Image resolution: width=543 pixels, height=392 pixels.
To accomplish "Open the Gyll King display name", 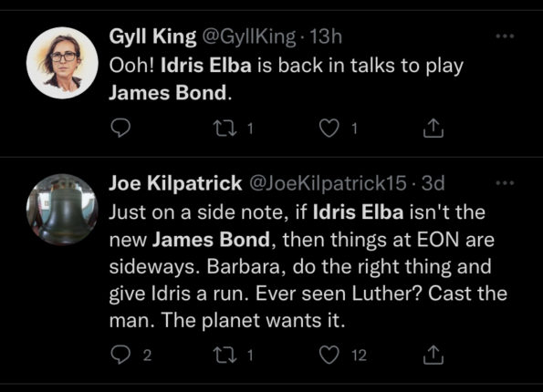I will coord(152,36).
